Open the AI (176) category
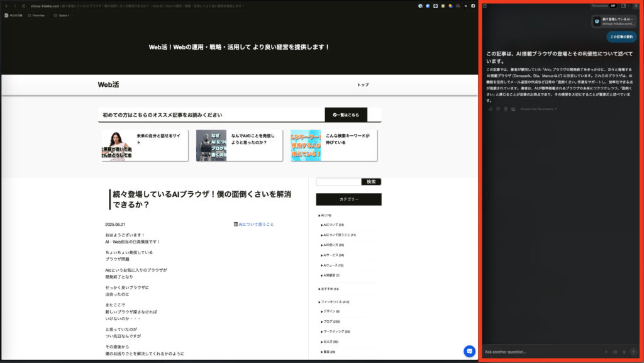This screenshot has width=644, height=363. [325, 215]
